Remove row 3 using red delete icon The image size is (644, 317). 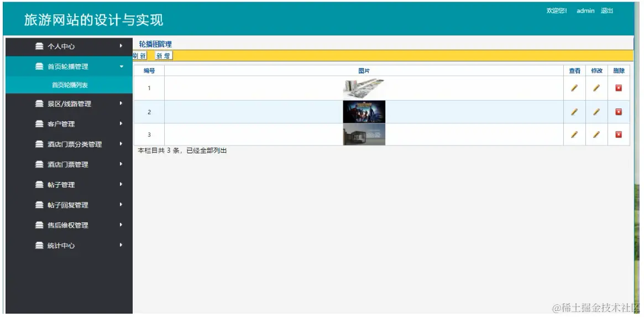pyautogui.click(x=619, y=134)
